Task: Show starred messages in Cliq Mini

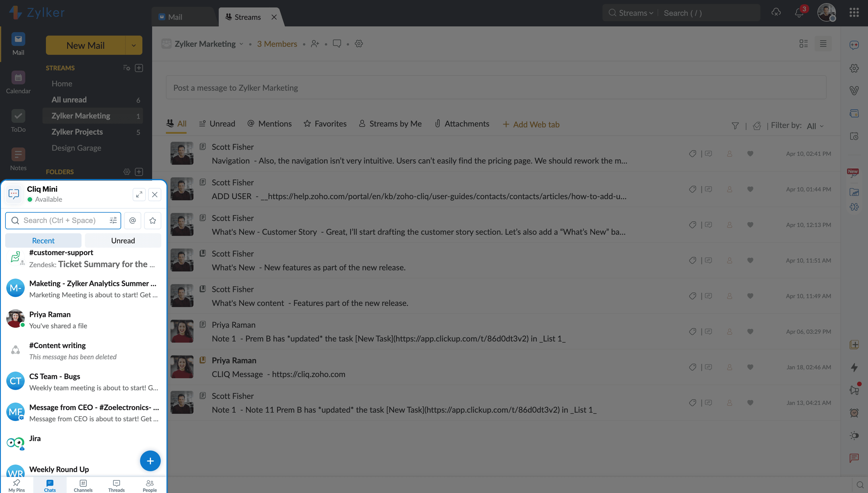Action: 153,220
